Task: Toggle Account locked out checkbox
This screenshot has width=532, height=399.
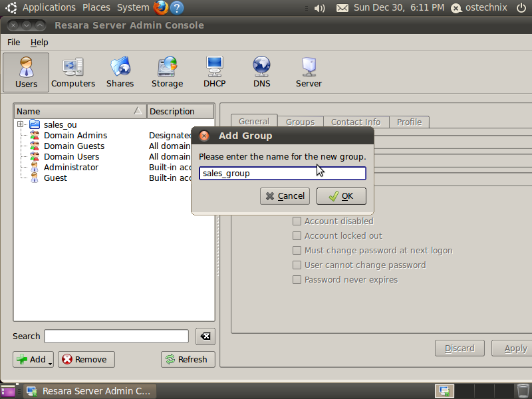Action: (297, 236)
